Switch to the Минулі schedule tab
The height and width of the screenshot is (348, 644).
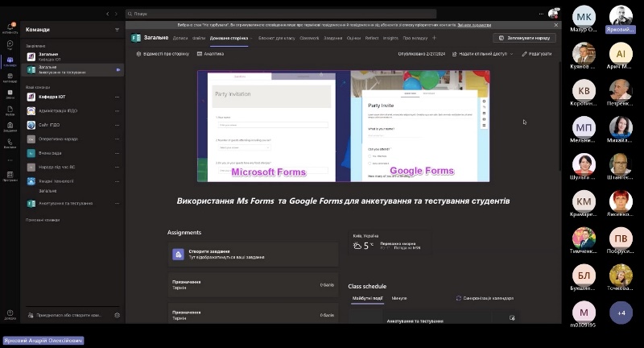pyautogui.click(x=399, y=298)
